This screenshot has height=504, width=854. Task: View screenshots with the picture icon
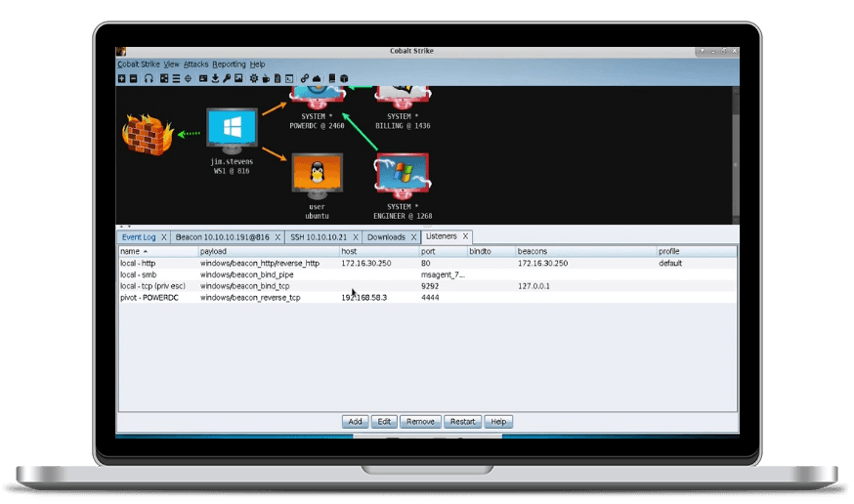pos(238,78)
